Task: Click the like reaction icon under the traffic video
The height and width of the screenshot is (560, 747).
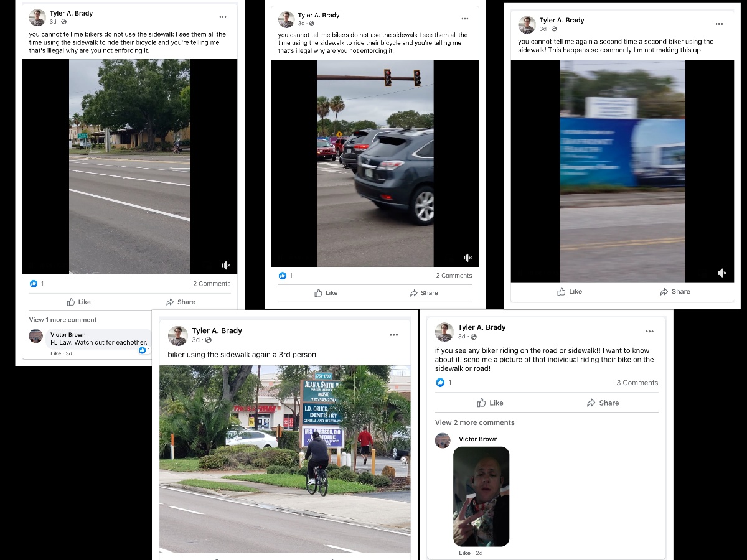Action: point(283,275)
